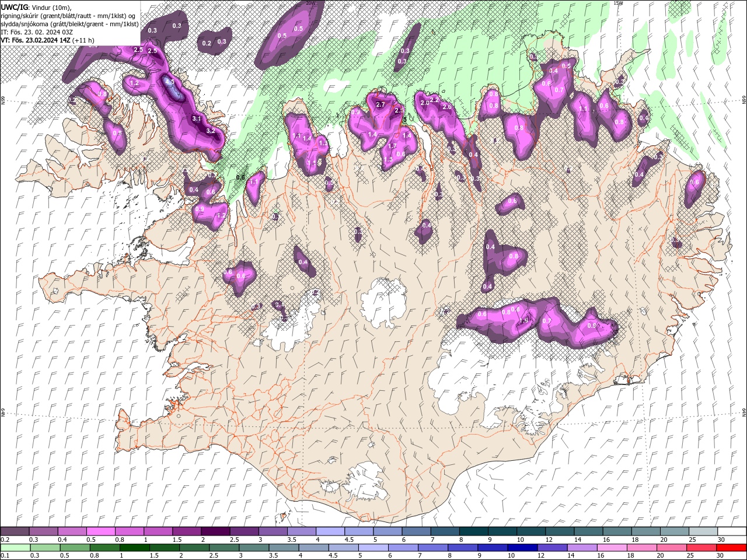Pick the snow legend swatch between 4.5 and 5
This screenshot has width=747, height=560.
[x=358, y=531]
